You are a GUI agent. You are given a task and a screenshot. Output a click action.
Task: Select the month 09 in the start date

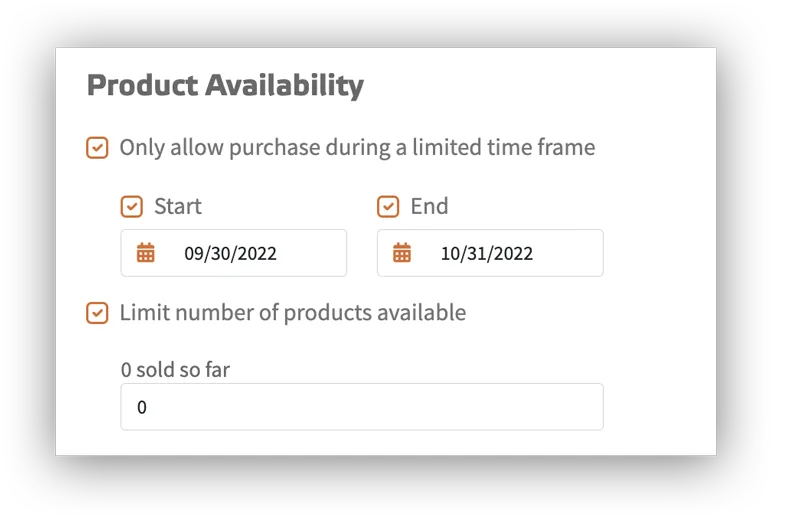click(x=194, y=254)
